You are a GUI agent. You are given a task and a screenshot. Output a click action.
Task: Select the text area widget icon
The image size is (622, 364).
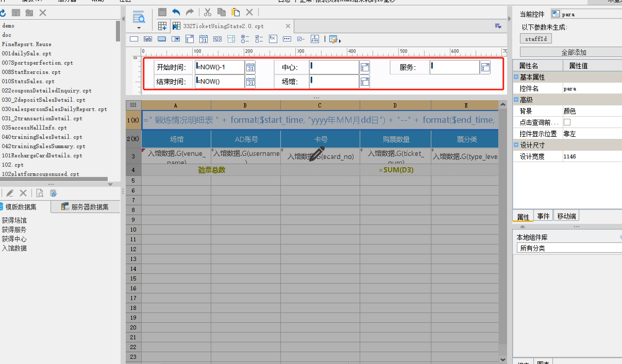pyautogui.click(x=273, y=39)
